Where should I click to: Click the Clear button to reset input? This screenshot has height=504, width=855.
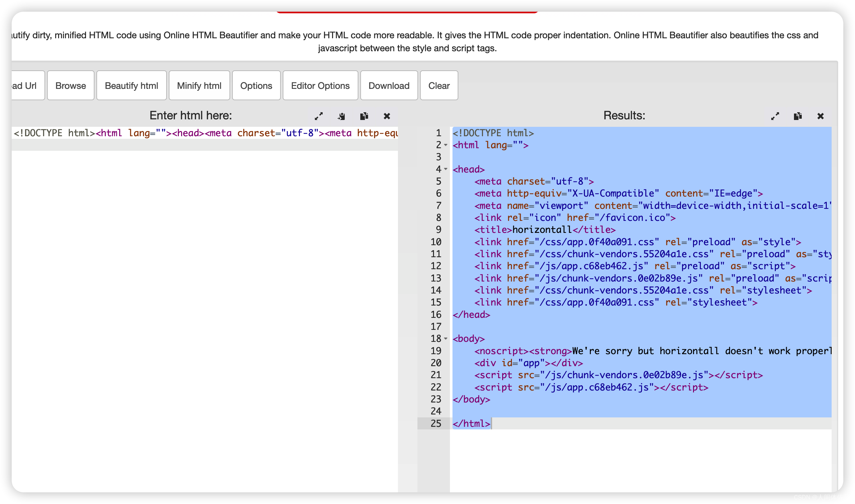pos(439,85)
